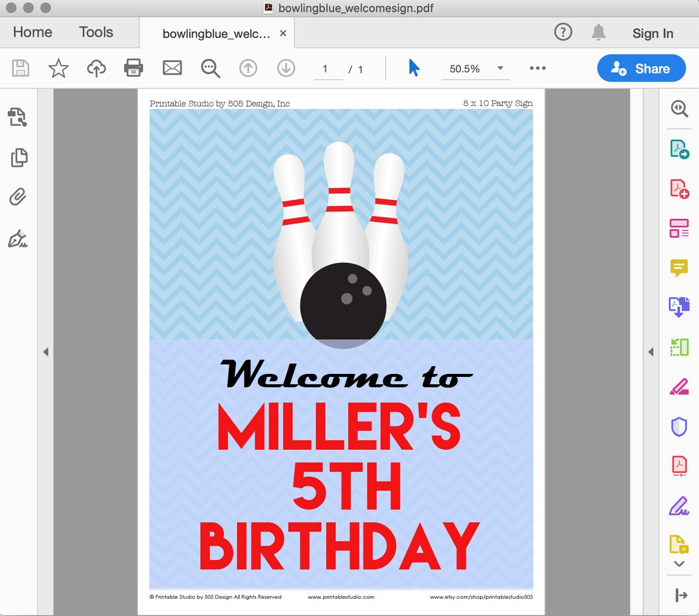Screen dimensions: 699x616
Task: Save the PDF using the save icon
Action: (20, 69)
